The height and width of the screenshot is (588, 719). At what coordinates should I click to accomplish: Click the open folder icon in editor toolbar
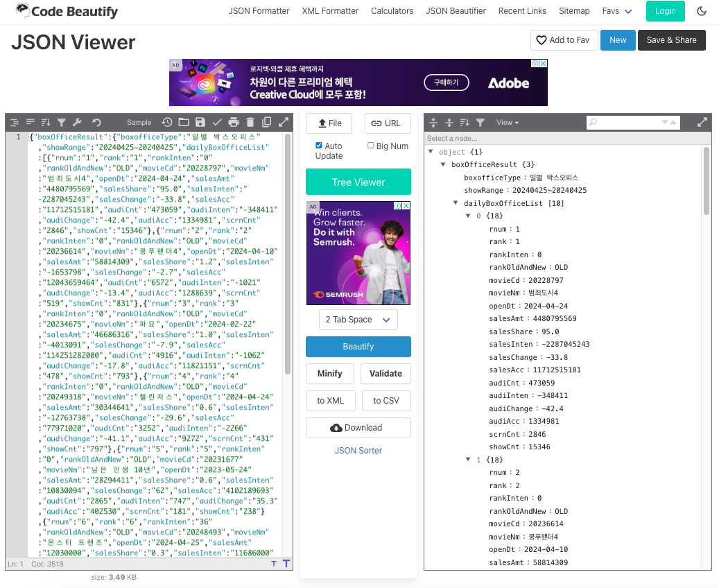point(184,122)
